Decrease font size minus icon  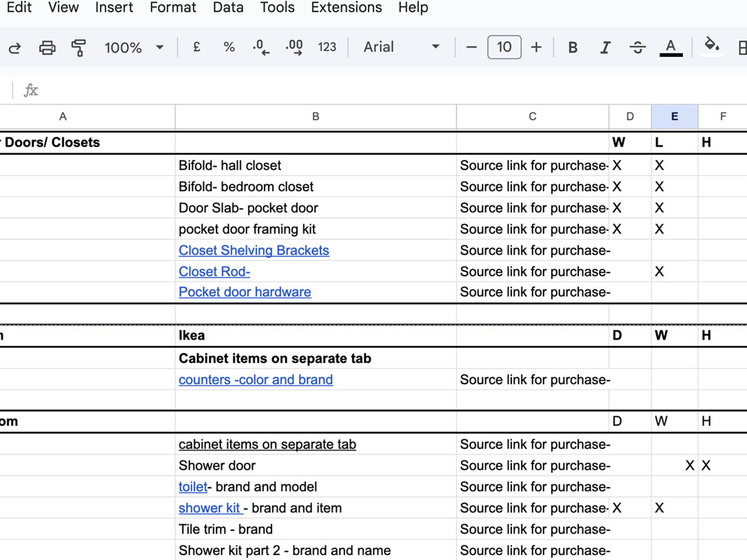click(471, 47)
